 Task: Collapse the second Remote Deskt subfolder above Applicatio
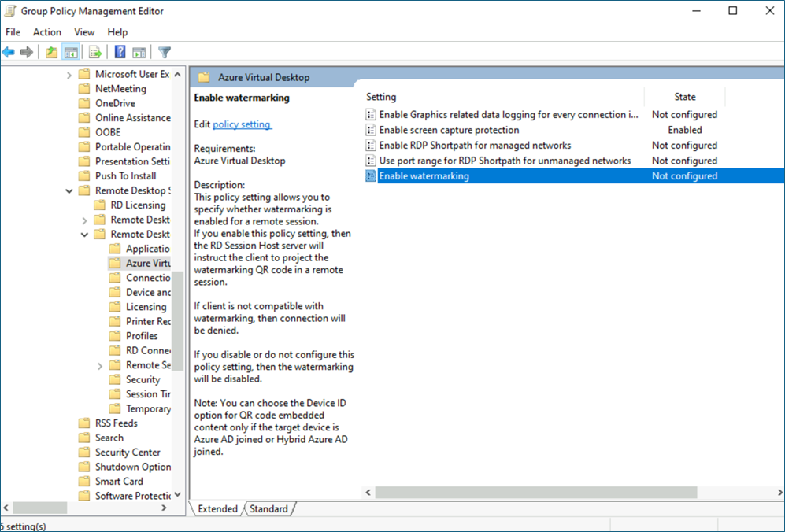[x=84, y=235]
